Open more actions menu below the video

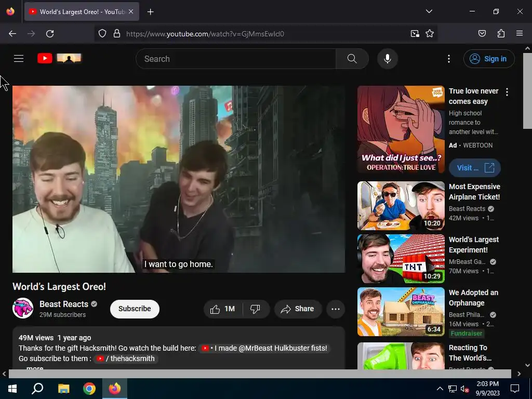click(336, 309)
